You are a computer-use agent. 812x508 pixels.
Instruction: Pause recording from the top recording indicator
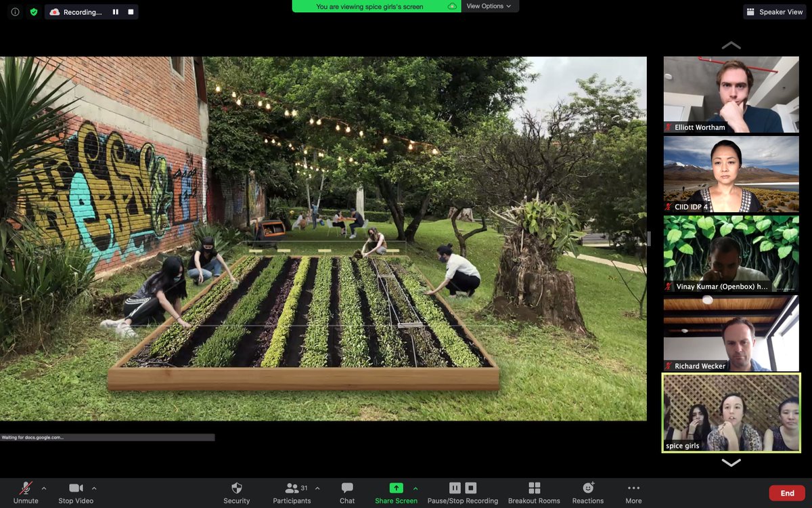tap(115, 12)
